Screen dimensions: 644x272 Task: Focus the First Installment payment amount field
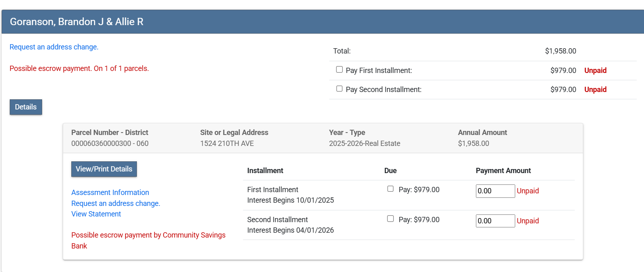tap(495, 191)
